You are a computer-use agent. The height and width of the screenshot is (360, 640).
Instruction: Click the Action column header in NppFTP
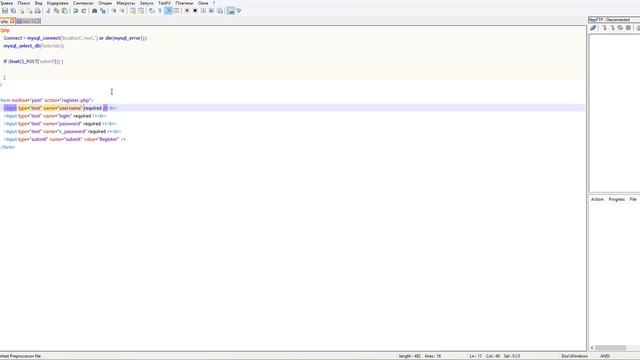click(x=597, y=199)
